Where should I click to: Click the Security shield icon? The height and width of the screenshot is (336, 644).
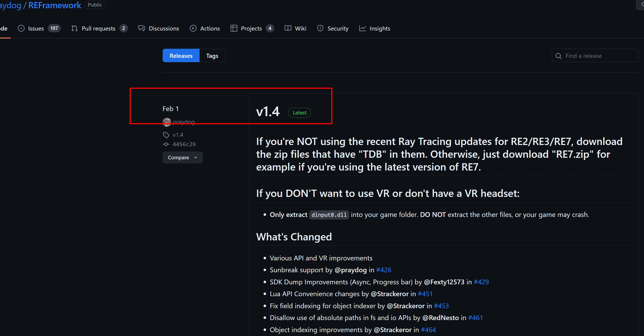[x=320, y=28]
